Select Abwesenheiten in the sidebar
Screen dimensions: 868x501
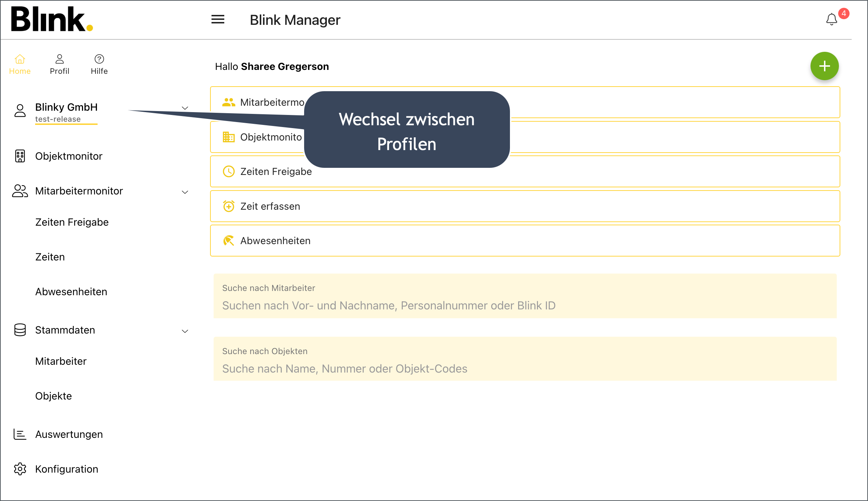coord(71,292)
